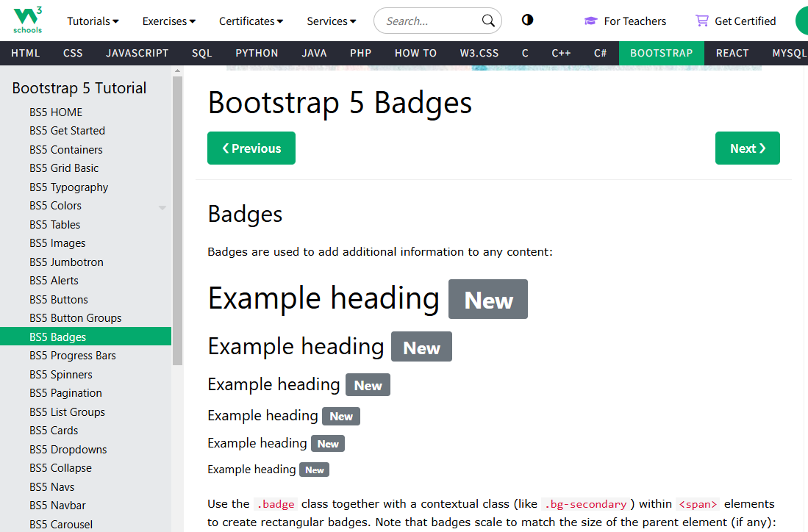The width and height of the screenshot is (808, 532).
Task: Go to the CSS topic tab
Action: click(x=73, y=53)
